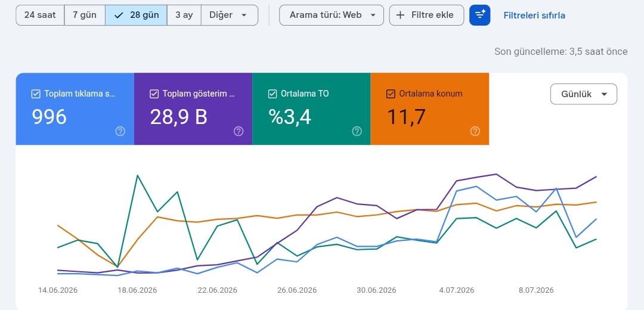Click the blue AI filter icon button
Screen dimensions: 644x310
tap(479, 15)
